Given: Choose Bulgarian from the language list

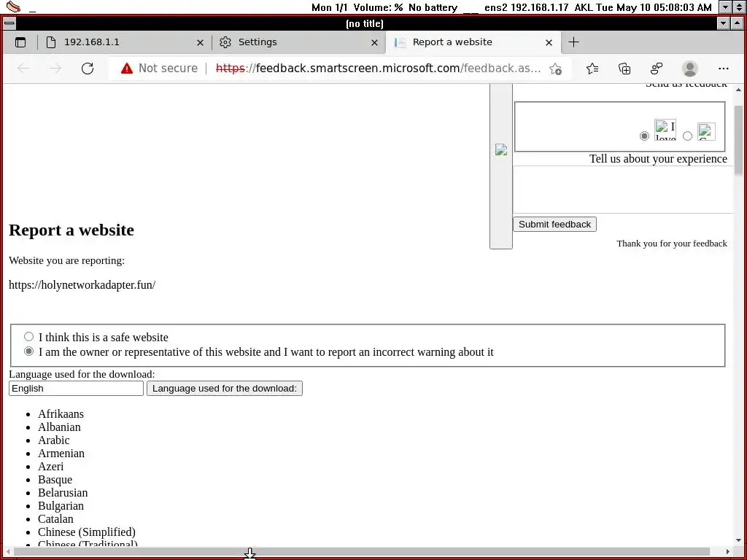Looking at the screenshot, I should pos(61,506).
